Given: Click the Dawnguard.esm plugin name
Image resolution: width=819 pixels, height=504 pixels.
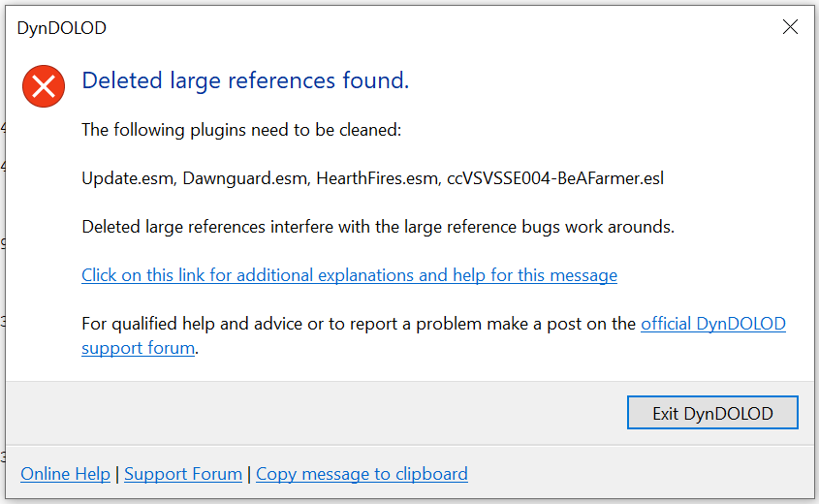Looking at the screenshot, I should (x=245, y=178).
